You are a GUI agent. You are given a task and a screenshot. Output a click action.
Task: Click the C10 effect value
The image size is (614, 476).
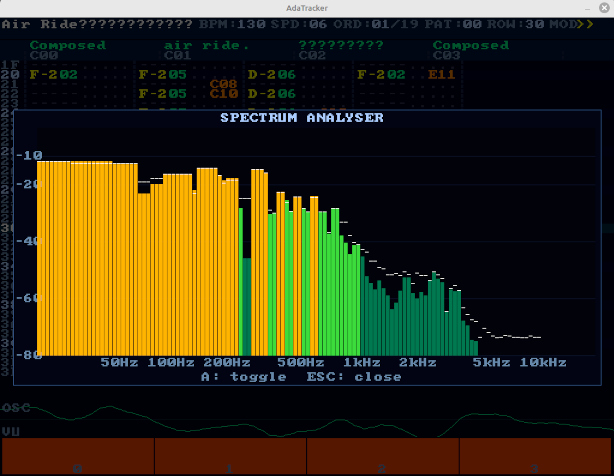(224, 94)
